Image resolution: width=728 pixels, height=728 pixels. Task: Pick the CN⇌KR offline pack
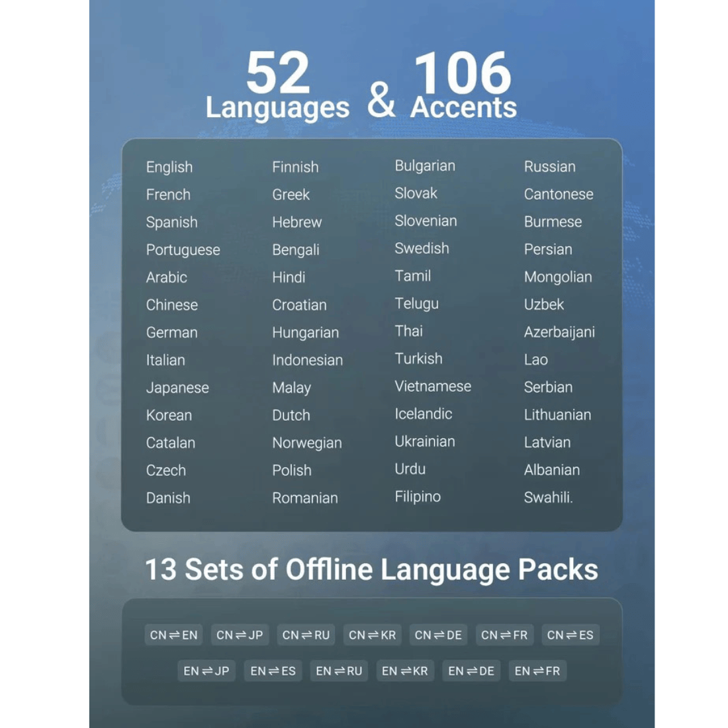click(373, 635)
